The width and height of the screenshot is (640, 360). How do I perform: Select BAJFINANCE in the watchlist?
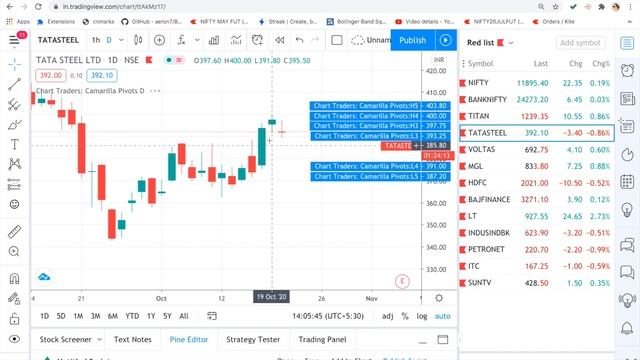536,200
